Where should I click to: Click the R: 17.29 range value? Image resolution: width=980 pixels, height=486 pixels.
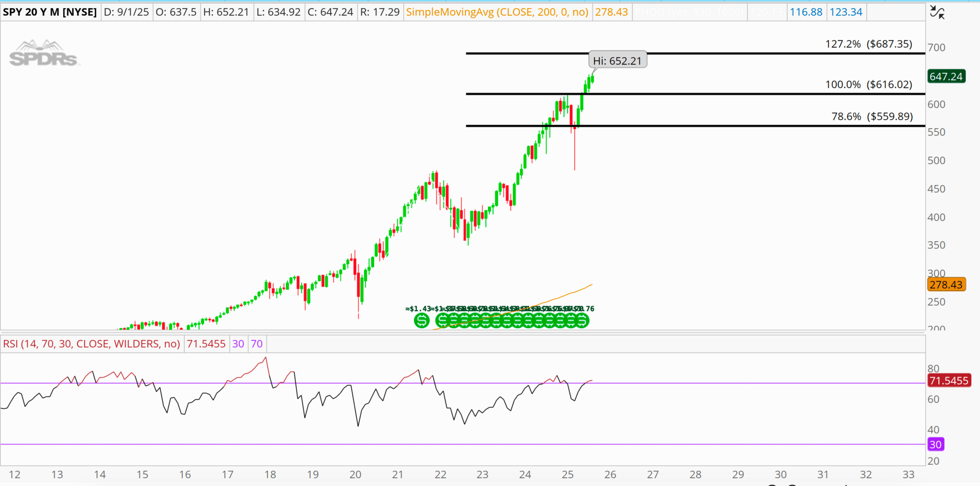pos(380,12)
